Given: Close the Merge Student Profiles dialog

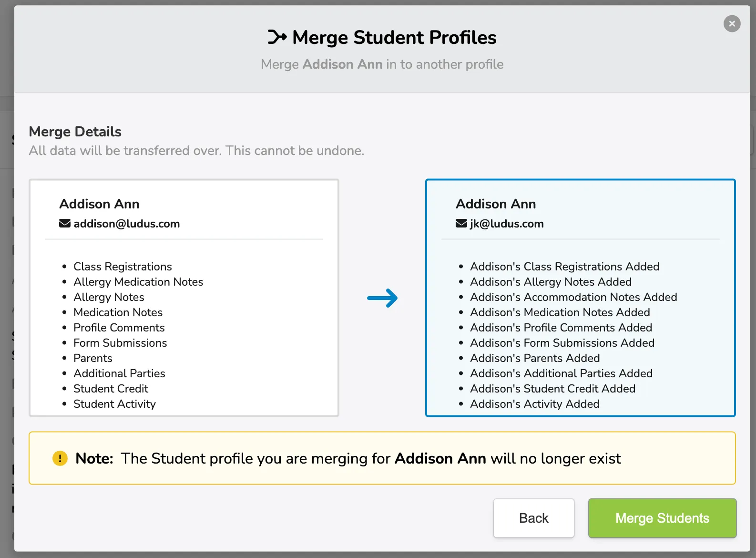Looking at the screenshot, I should point(732,23).
